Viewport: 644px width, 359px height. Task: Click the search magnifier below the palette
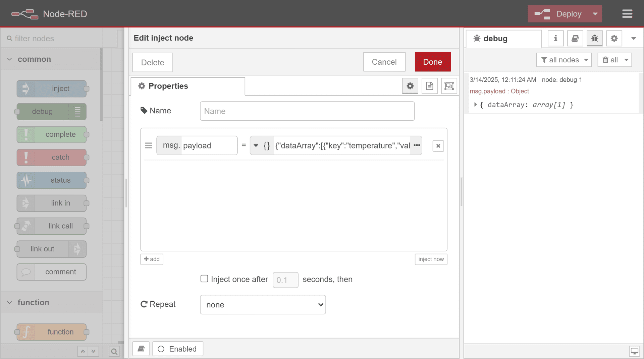(114, 351)
